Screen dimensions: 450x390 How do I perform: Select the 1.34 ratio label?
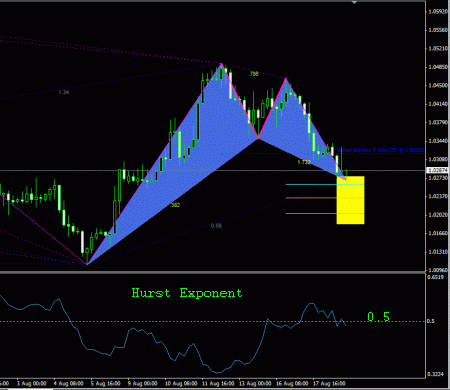click(x=64, y=92)
